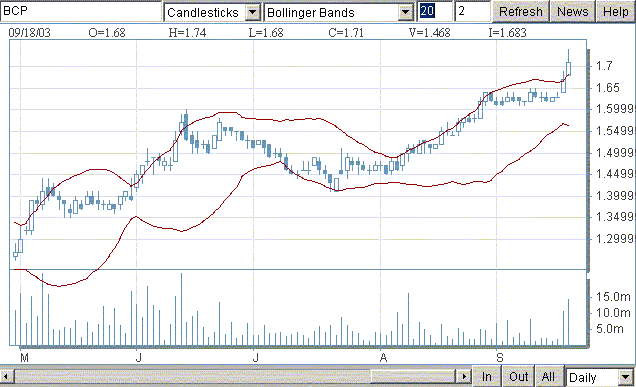Click the V=1.468 volume value

pos(430,32)
